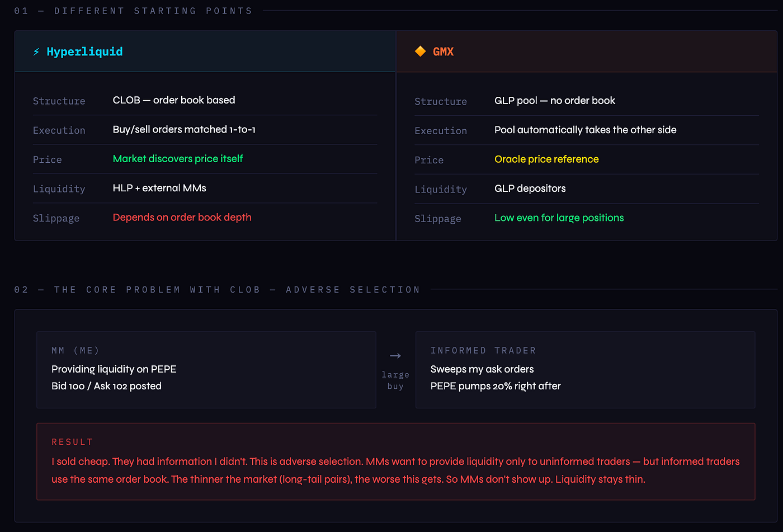Click 'GLP pool — no order book' value

coord(555,101)
